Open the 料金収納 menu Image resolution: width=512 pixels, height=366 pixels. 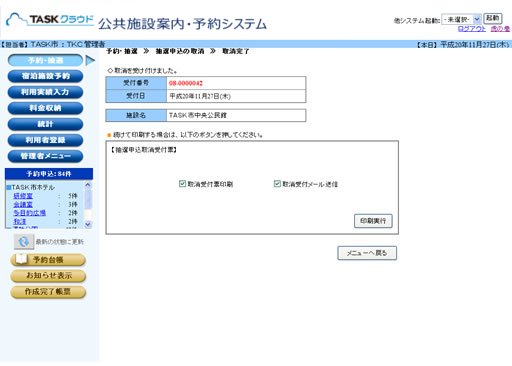click(45, 108)
